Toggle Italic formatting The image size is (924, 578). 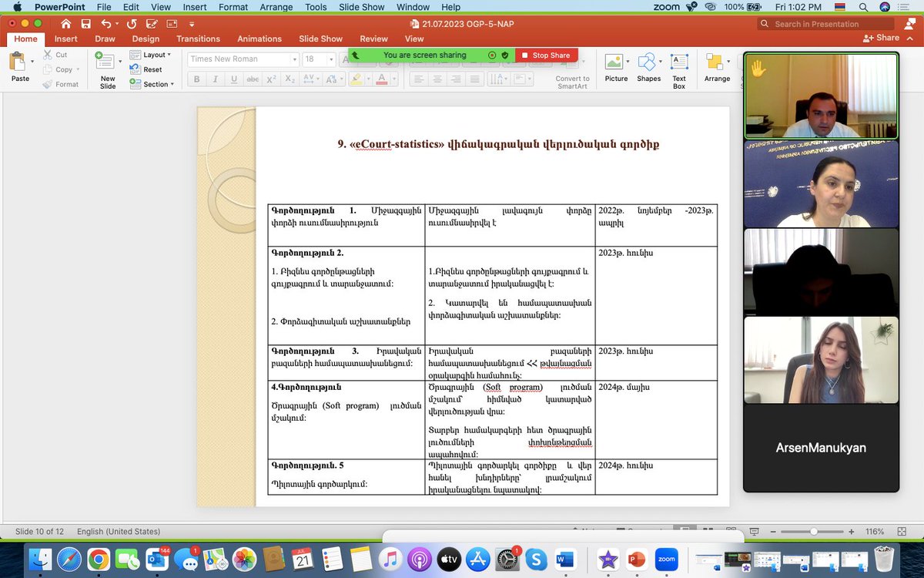215,79
